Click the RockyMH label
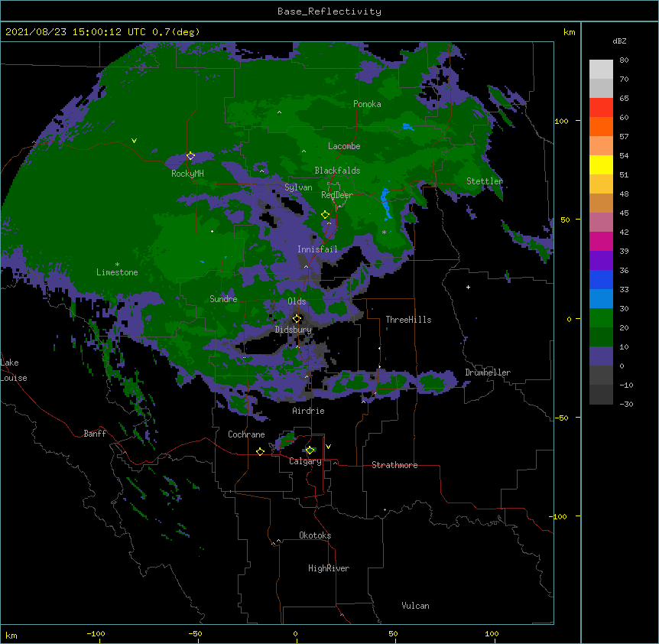The height and width of the screenshot is (644, 659). (x=187, y=174)
